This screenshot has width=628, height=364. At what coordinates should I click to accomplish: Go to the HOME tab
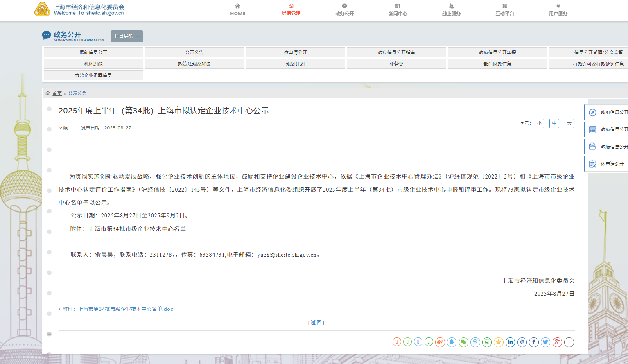pyautogui.click(x=238, y=10)
